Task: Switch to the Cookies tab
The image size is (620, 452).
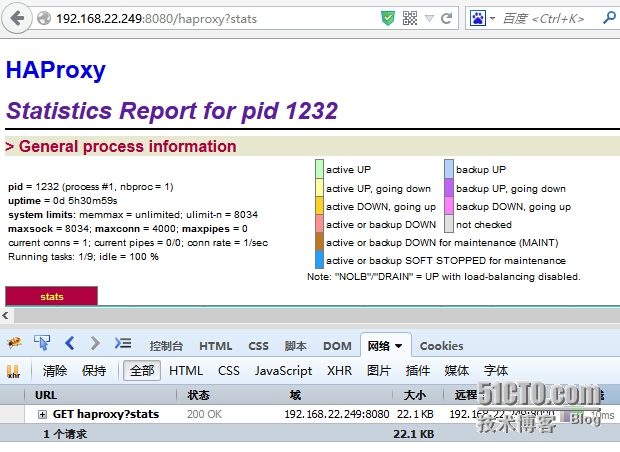Action: click(441, 346)
